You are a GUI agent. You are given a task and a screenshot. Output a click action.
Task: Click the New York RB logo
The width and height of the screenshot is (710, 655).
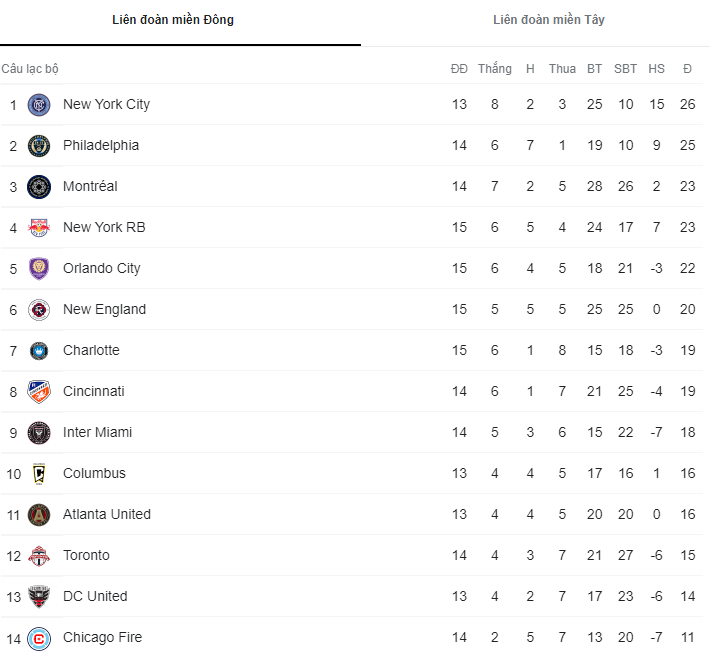coord(39,227)
